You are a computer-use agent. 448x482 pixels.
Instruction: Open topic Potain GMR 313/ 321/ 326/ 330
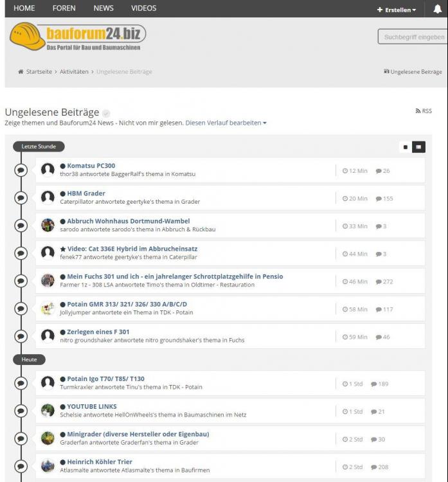pos(127,304)
